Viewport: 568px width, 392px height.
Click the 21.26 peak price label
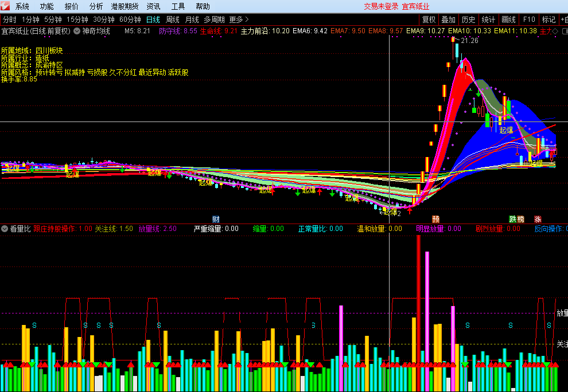(469, 41)
